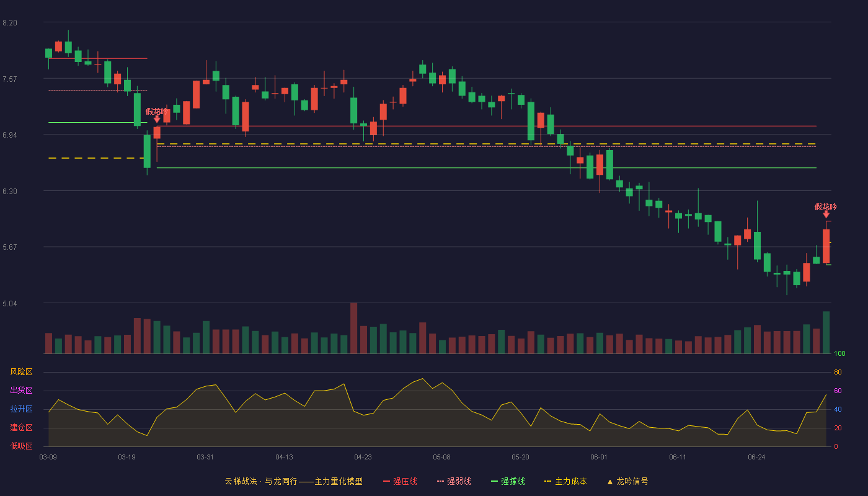Viewport: 868px width, 496px height.
Task: Click the 5.04 price axis label
Action: [10, 304]
